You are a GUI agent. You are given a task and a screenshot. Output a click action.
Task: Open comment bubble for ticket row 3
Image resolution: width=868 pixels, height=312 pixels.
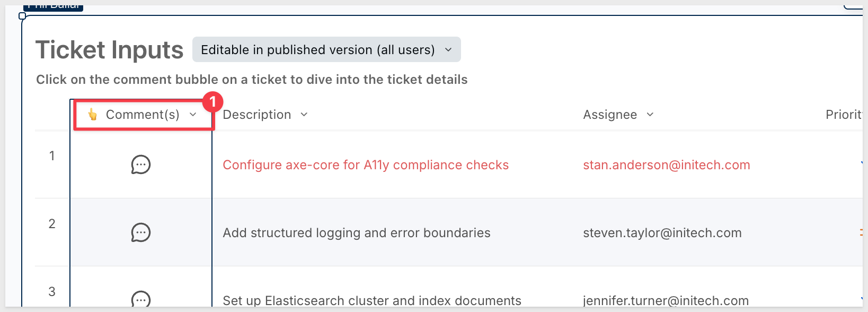click(141, 299)
